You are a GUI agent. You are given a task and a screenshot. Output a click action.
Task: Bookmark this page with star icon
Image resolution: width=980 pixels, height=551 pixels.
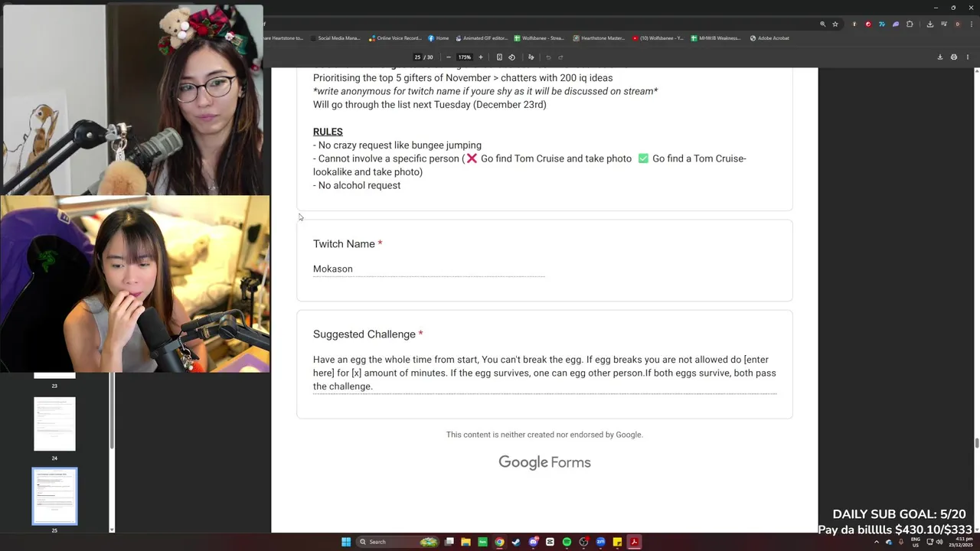tap(835, 24)
